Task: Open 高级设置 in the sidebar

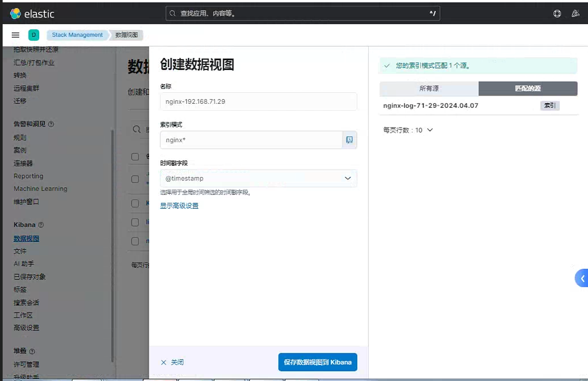Action: pyautogui.click(x=26, y=328)
